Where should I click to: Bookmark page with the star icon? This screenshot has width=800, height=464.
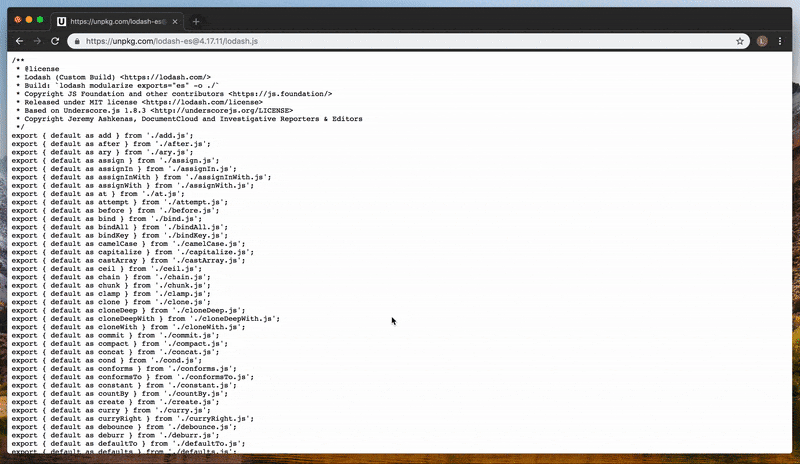tap(740, 41)
